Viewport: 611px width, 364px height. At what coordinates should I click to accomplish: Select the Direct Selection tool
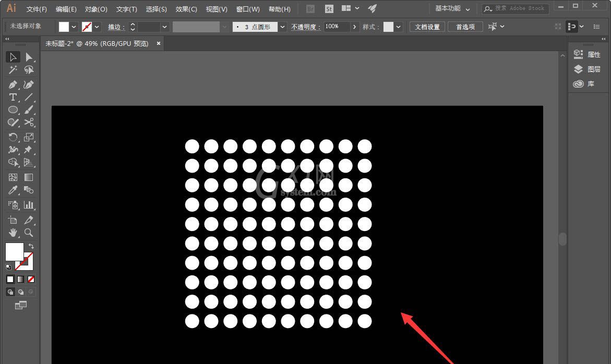click(x=29, y=57)
